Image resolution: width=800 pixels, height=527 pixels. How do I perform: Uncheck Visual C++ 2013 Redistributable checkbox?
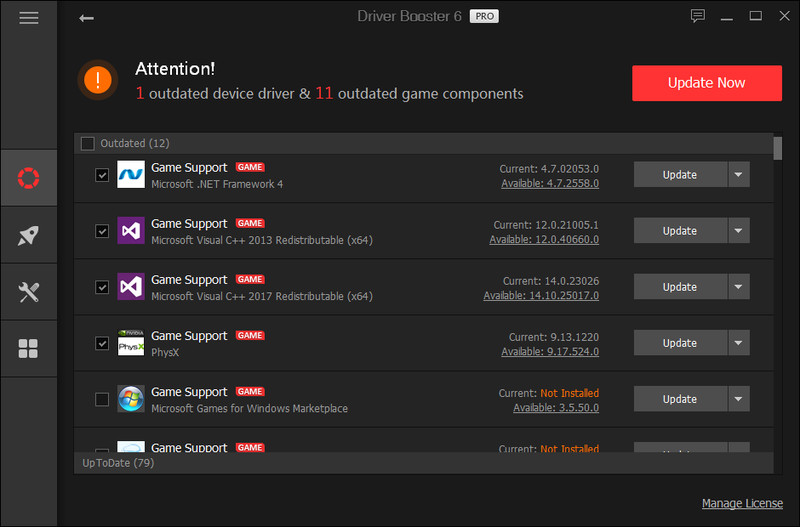(x=102, y=231)
